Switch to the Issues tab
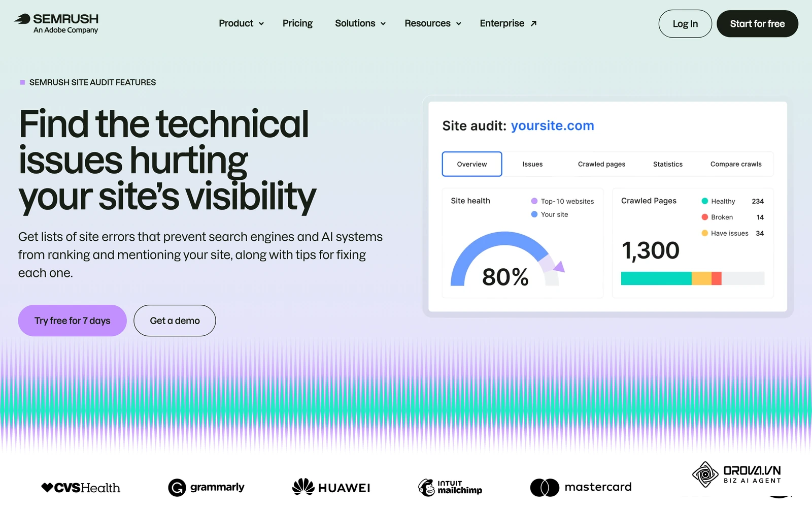Screen dimensions: 812x508 [x=532, y=164]
